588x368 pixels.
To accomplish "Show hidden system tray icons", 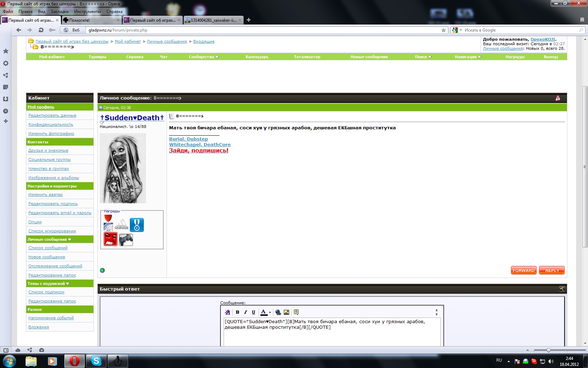I will pos(509,361).
